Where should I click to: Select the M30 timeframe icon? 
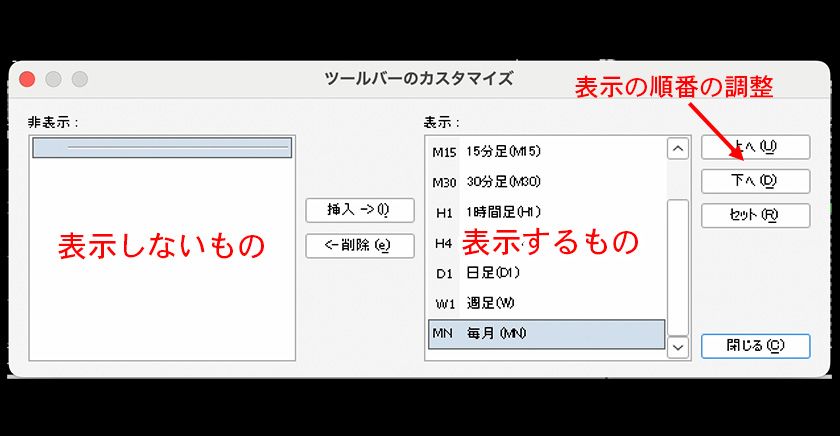[x=443, y=182]
